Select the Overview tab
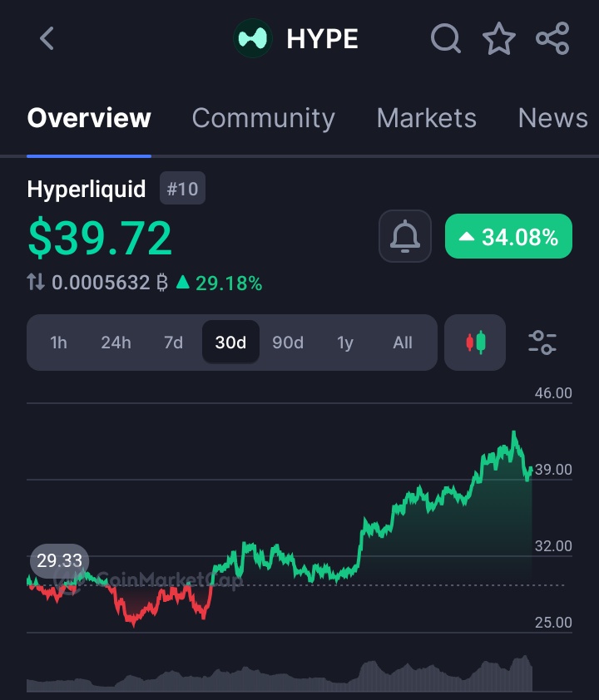599x700 pixels. pyautogui.click(x=89, y=118)
